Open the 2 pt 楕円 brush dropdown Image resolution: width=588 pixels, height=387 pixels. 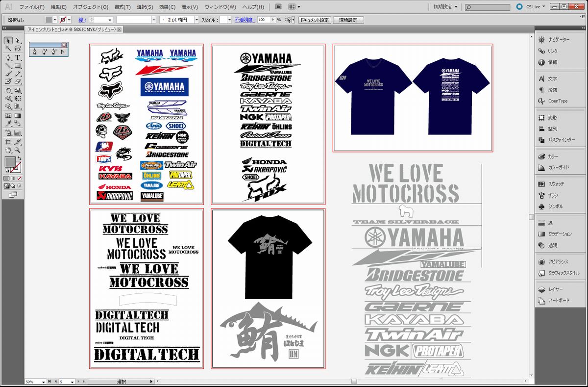point(196,20)
